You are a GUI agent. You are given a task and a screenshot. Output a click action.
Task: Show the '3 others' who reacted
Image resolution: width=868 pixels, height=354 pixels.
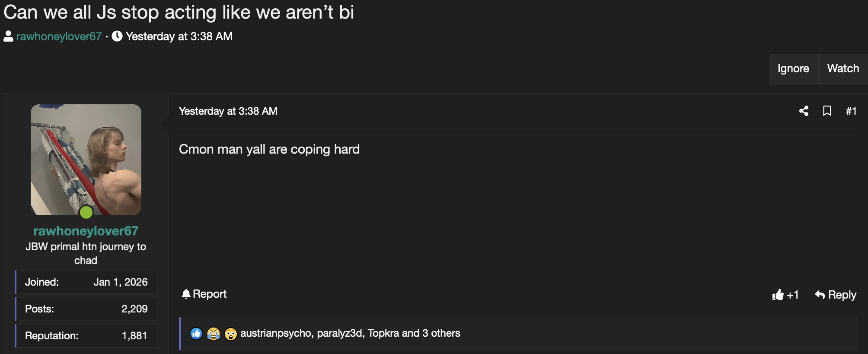pos(441,333)
